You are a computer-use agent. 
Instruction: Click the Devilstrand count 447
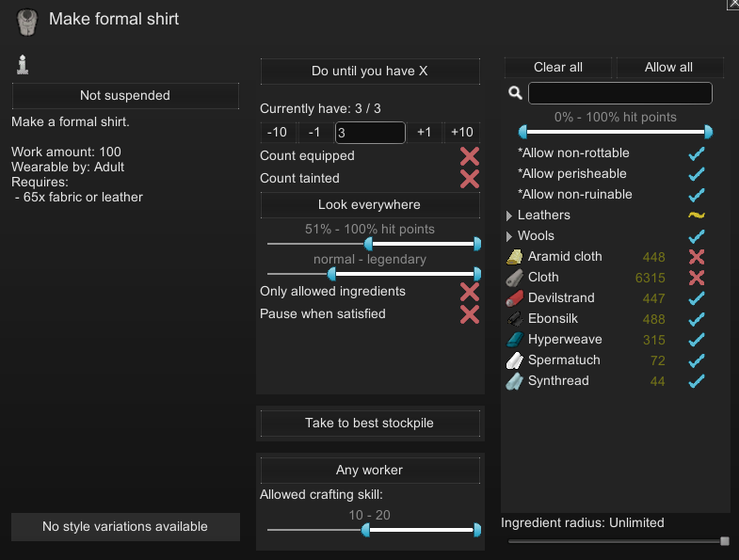click(x=653, y=299)
